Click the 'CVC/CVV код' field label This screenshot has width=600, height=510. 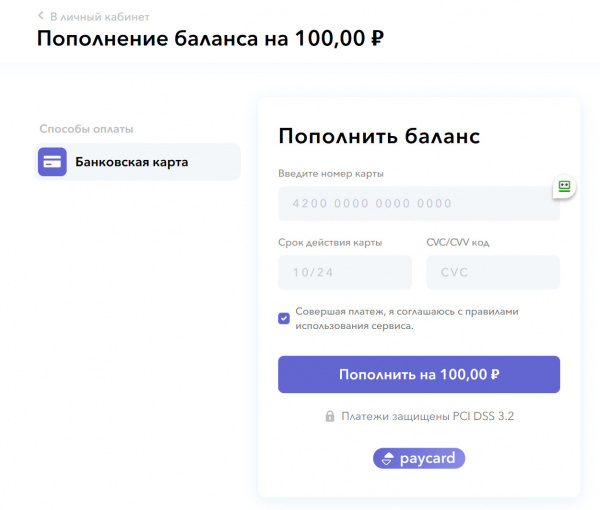[458, 242]
